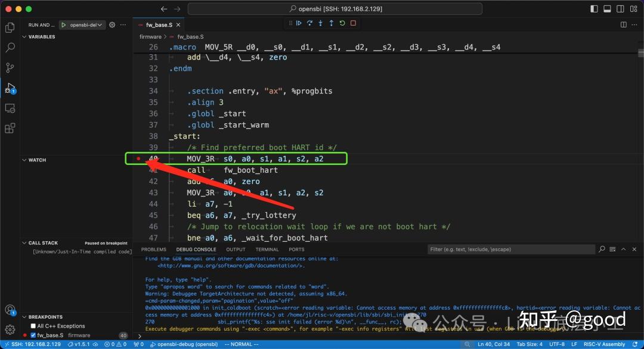
Task: Enable All C++ Exceptions breakpoint
Action: click(34, 326)
